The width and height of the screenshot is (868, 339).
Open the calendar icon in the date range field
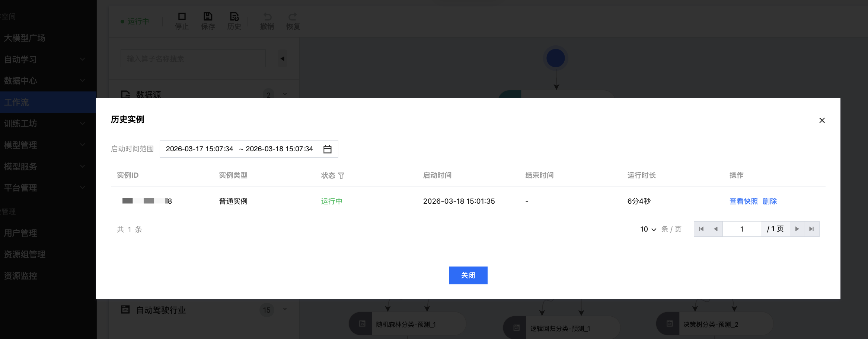pyautogui.click(x=327, y=149)
